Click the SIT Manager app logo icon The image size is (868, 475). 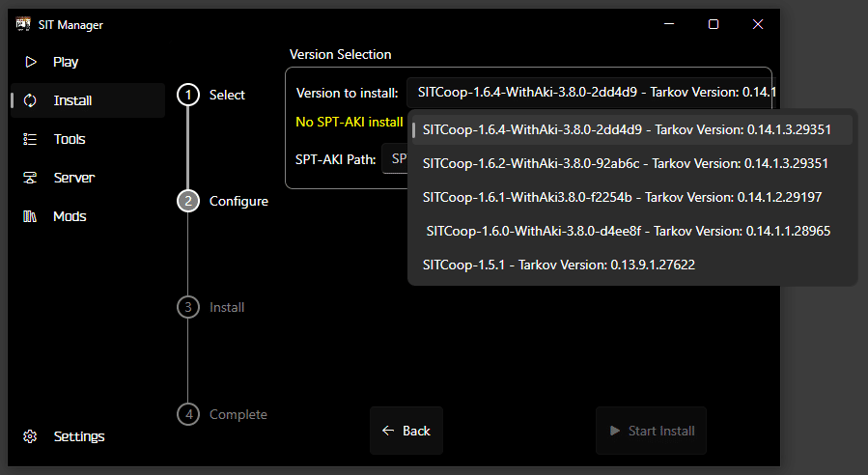[x=23, y=24]
